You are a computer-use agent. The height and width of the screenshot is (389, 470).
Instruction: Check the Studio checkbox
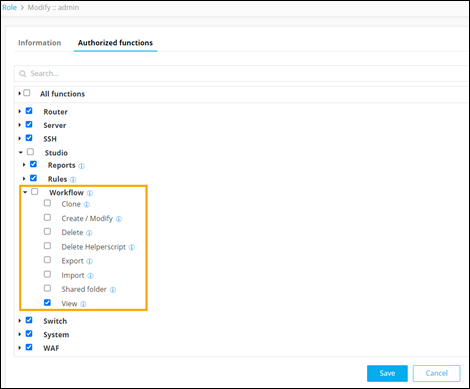coord(30,152)
